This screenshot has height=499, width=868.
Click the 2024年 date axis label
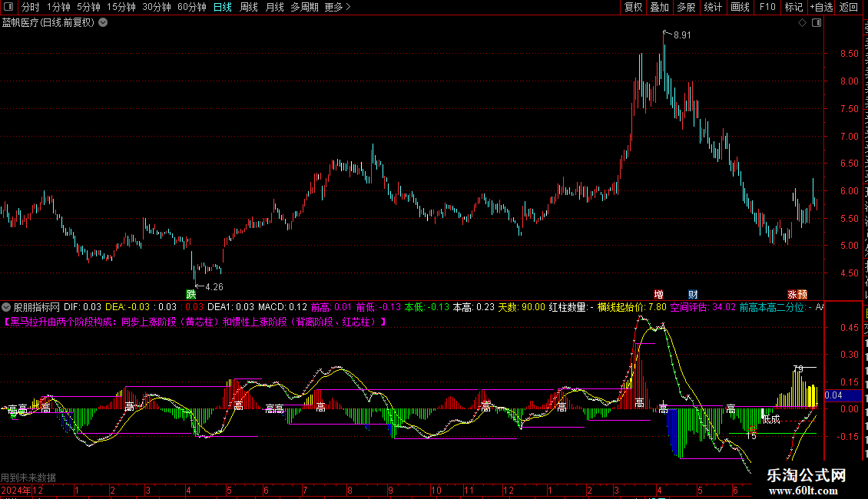tap(16, 490)
